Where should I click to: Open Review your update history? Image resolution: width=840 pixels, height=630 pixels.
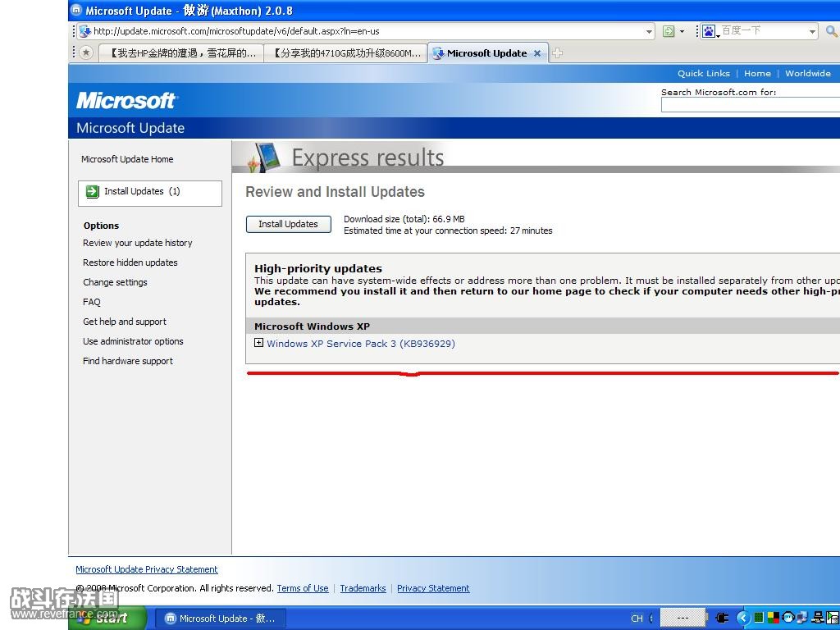(x=137, y=243)
